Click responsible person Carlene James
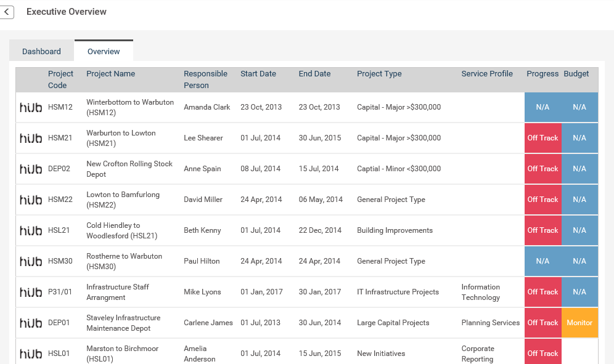Image resolution: width=614 pixels, height=364 pixels. [208, 323]
